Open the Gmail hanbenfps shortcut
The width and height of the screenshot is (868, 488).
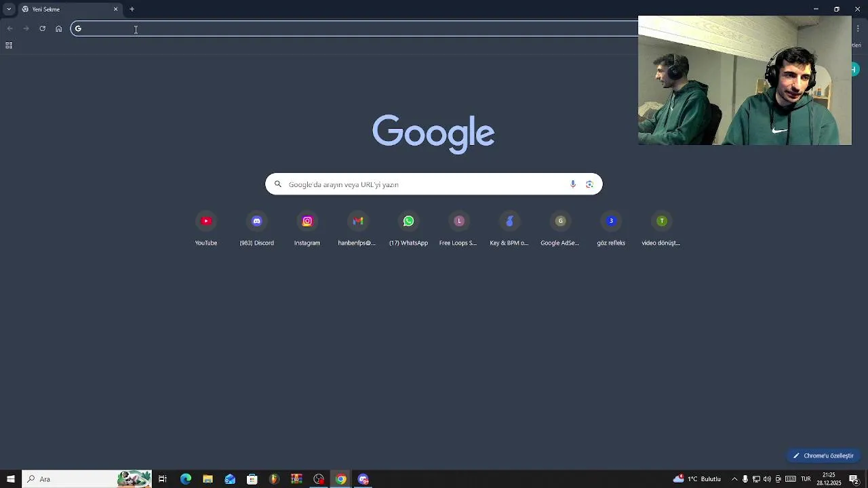click(357, 229)
